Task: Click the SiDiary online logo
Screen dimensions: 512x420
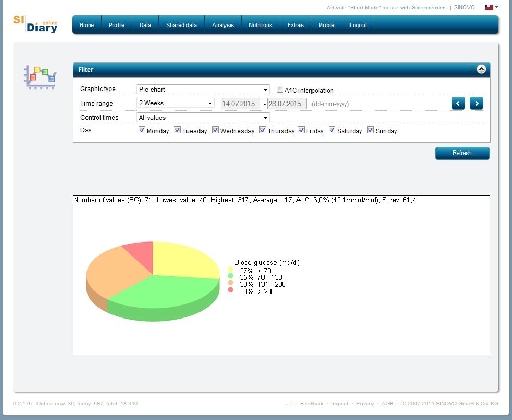Action: [x=35, y=24]
